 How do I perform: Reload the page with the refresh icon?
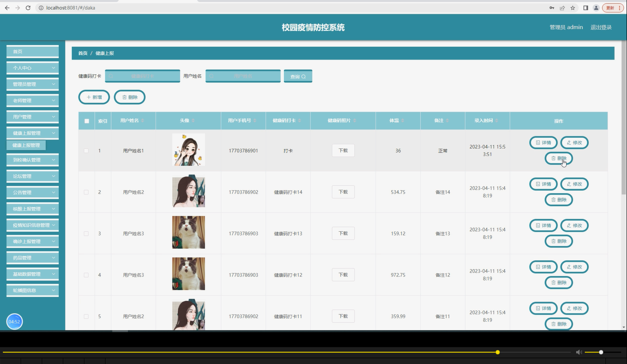click(x=28, y=8)
